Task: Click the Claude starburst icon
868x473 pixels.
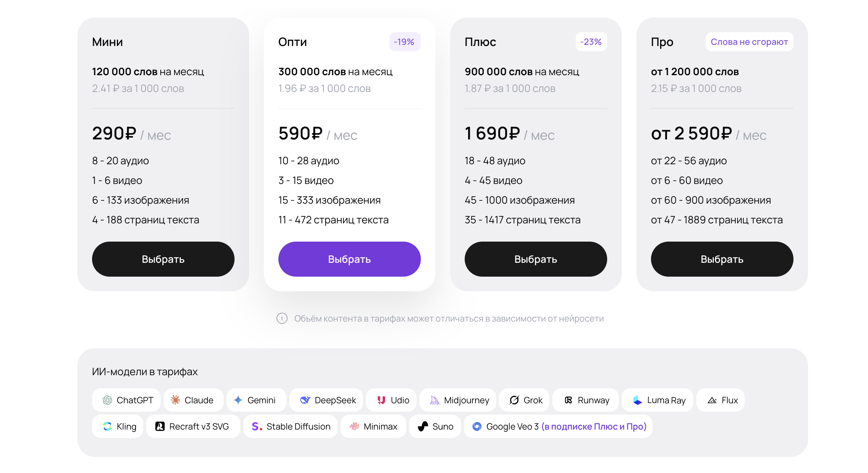Action: tap(175, 400)
